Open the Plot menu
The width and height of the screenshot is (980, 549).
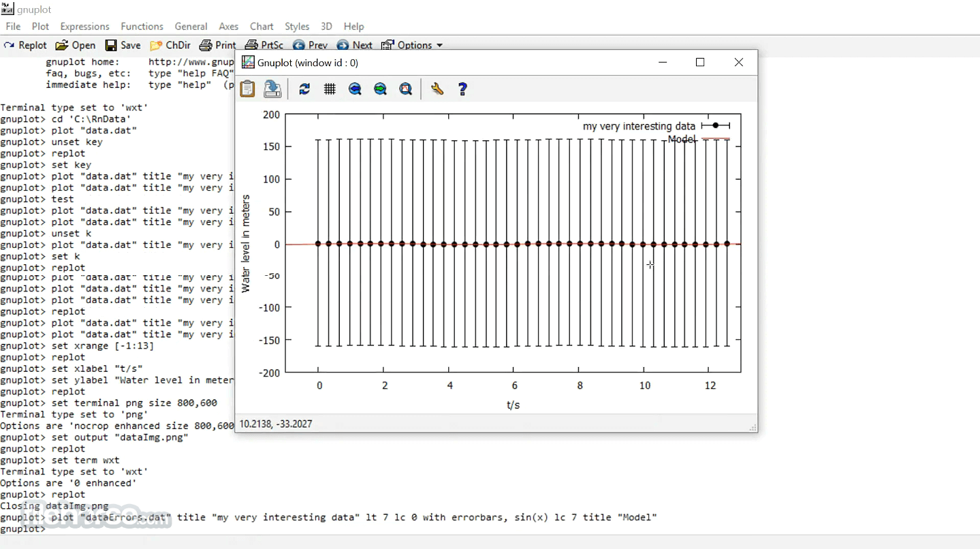tap(40, 27)
